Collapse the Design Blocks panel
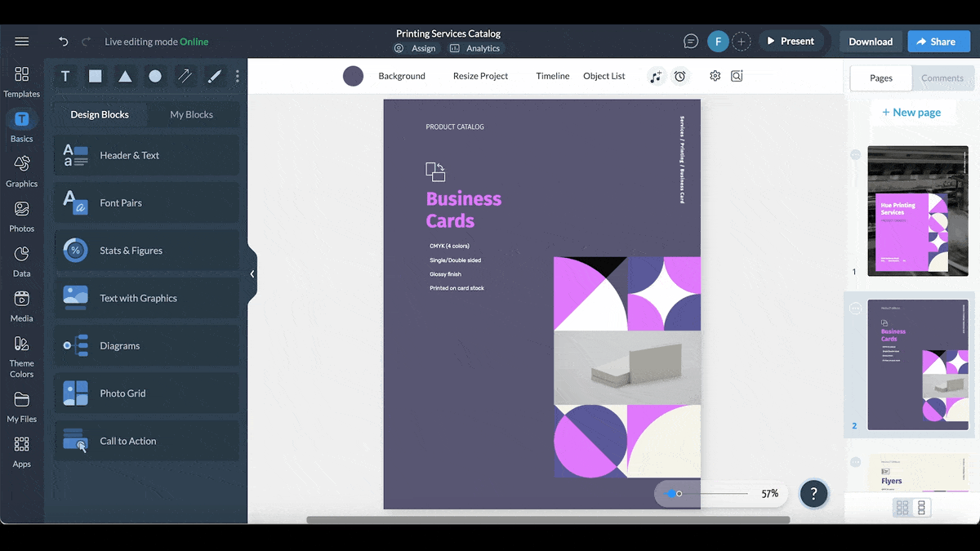The width and height of the screenshot is (980, 551). point(254,273)
